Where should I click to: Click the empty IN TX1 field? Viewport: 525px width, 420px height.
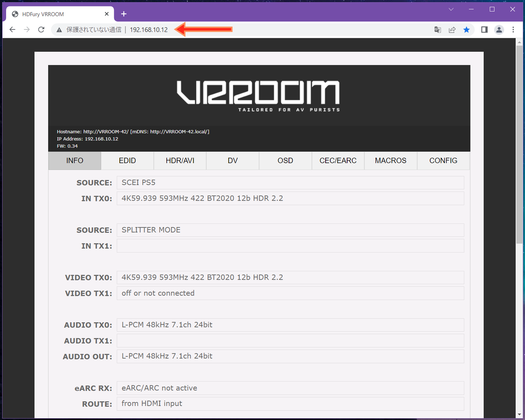pyautogui.click(x=290, y=246)
